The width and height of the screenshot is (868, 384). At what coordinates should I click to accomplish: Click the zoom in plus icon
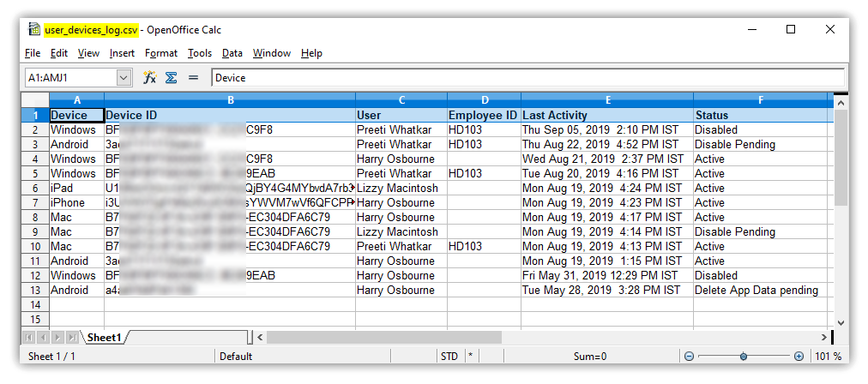(x=799, y=357)
